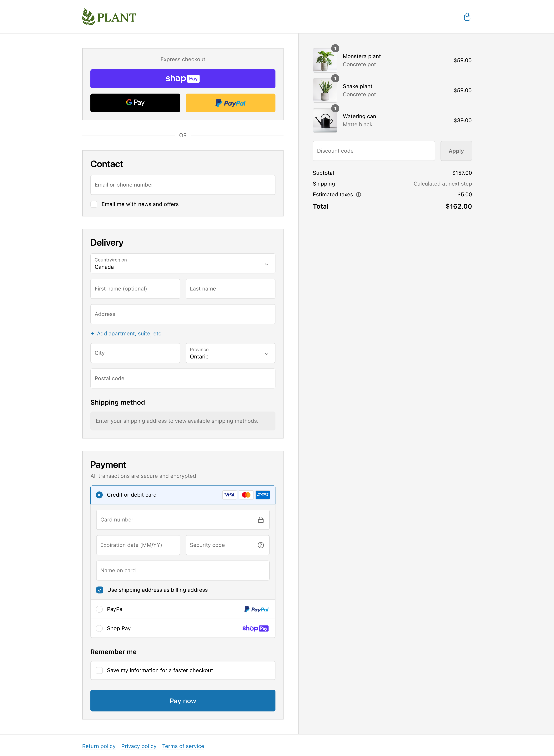Select the Shop Pay payment radio option
This screenshot has height=756, width=554.
pos(99,628)
